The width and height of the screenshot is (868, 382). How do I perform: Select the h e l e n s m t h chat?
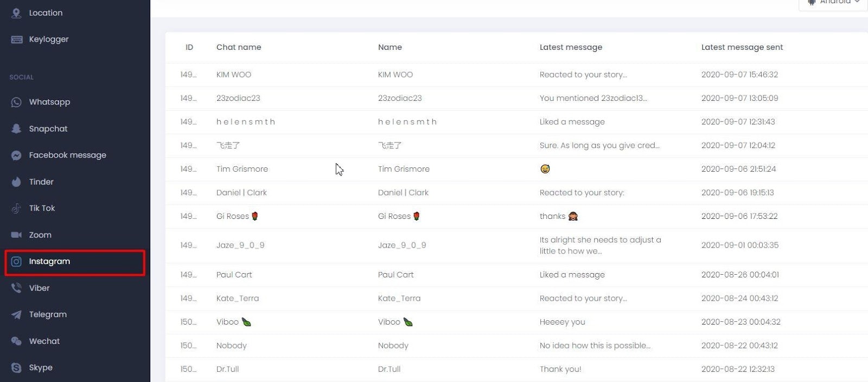coord(246,122)
